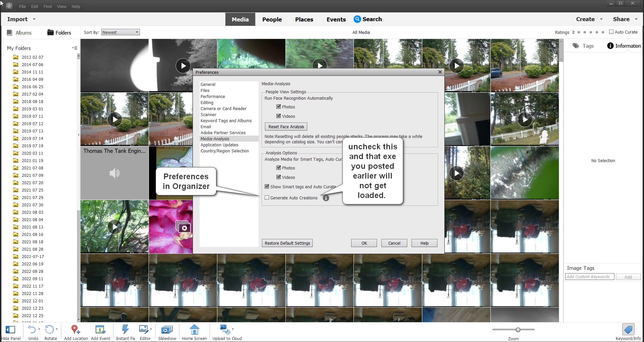Click the Generate Auto Creations info icon
The width and height of the screenshot is (644, 342).
(326, 198)
